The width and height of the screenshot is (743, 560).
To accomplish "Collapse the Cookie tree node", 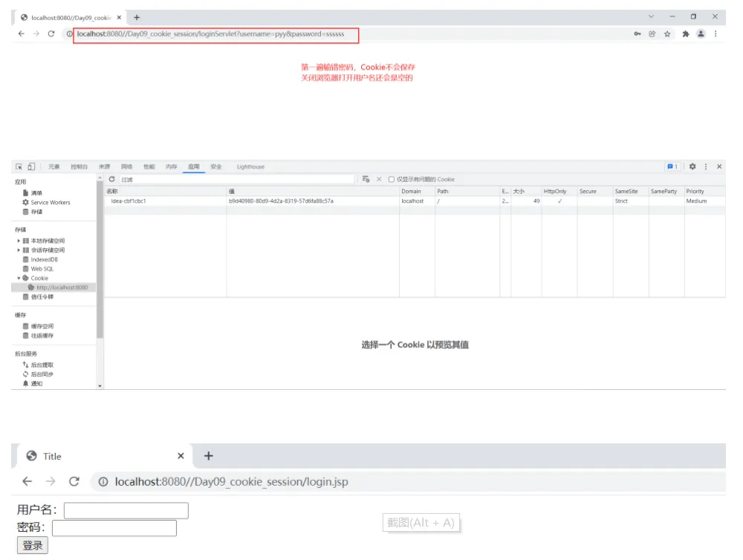I will coord(19,278).
